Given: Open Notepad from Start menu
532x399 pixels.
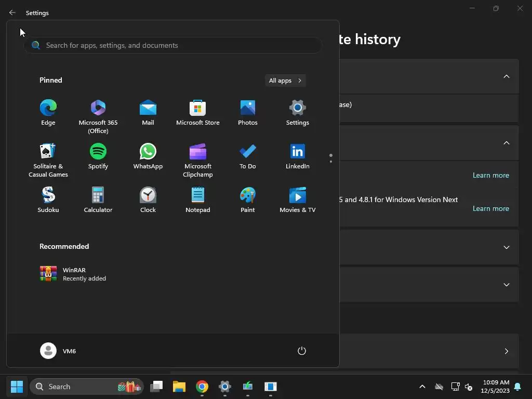Looking at the screenshot, I should click(198, 200).
